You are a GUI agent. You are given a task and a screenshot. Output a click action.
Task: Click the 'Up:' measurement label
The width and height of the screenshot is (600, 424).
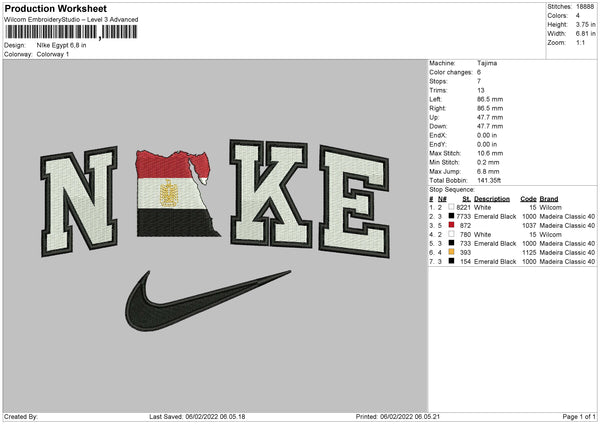tap(434, 117)
